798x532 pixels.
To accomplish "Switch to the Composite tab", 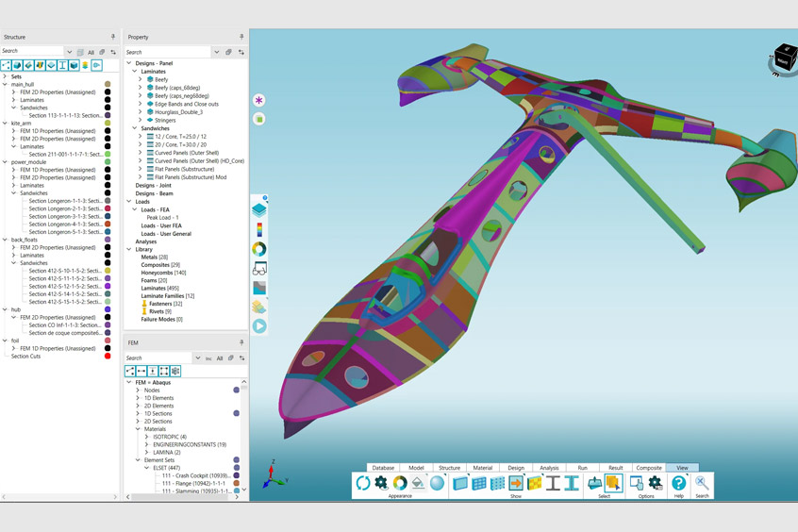I will 649,468.
